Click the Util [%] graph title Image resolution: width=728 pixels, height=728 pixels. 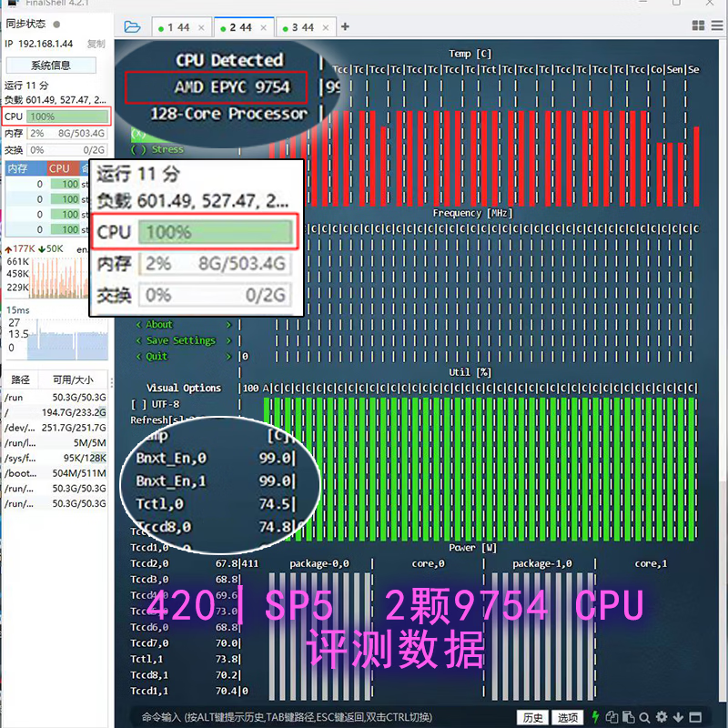click(470, 372)
